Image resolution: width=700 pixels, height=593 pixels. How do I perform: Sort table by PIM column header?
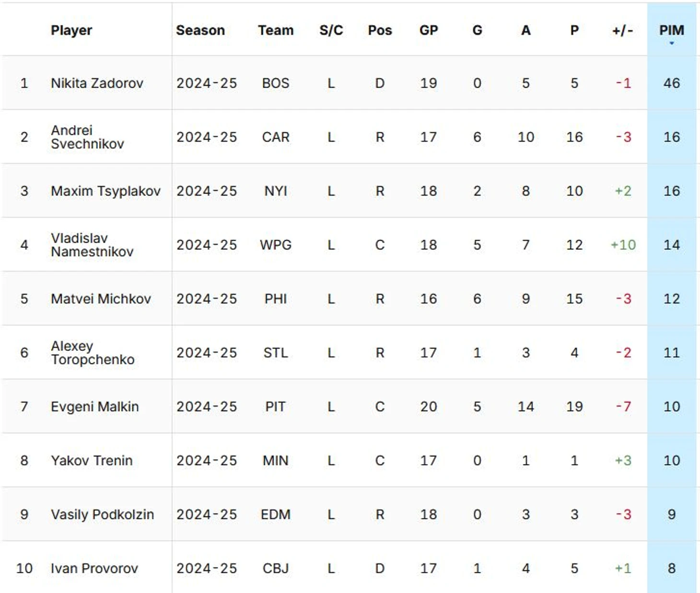pos(671,30)
